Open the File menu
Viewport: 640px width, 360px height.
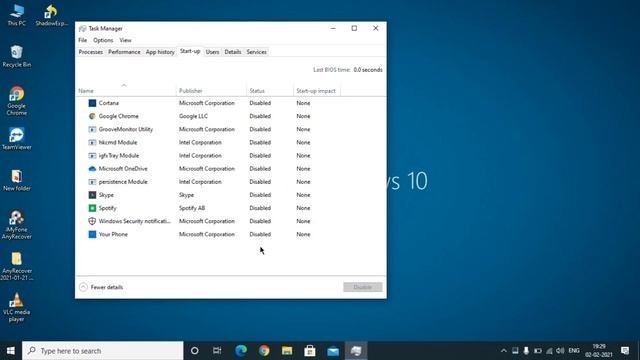pos(82,40)
